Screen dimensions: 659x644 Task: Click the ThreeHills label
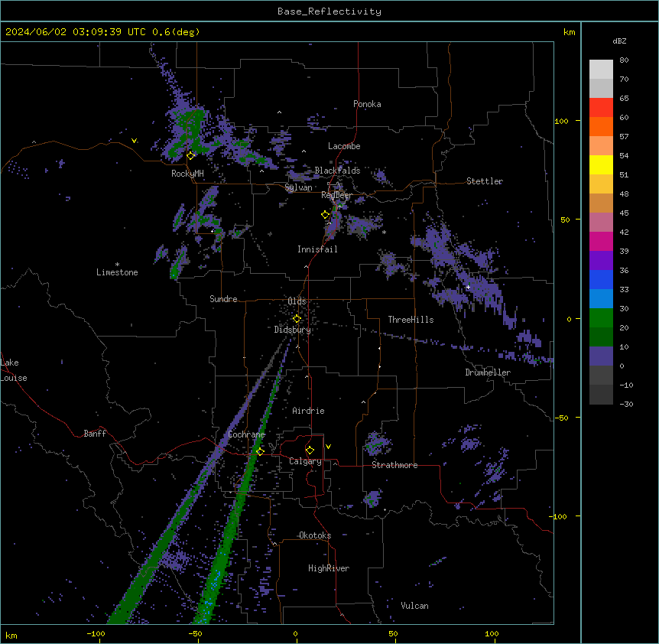tap(411, 320)
